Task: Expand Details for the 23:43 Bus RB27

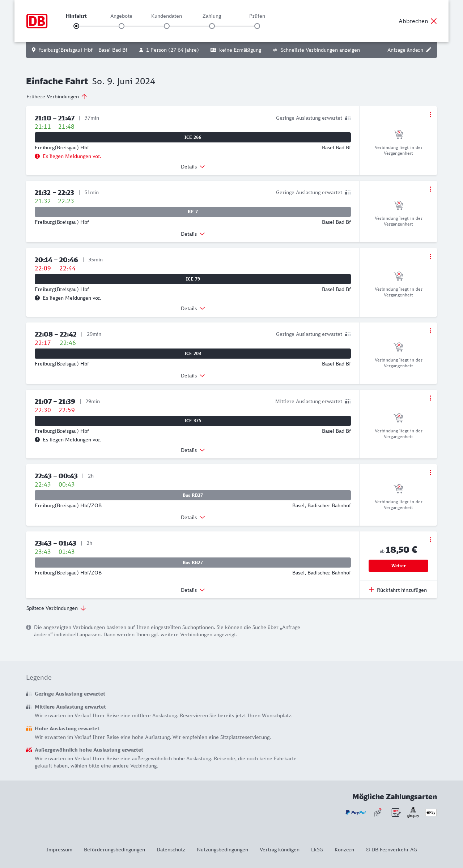Action: click(x=193, y=590)
